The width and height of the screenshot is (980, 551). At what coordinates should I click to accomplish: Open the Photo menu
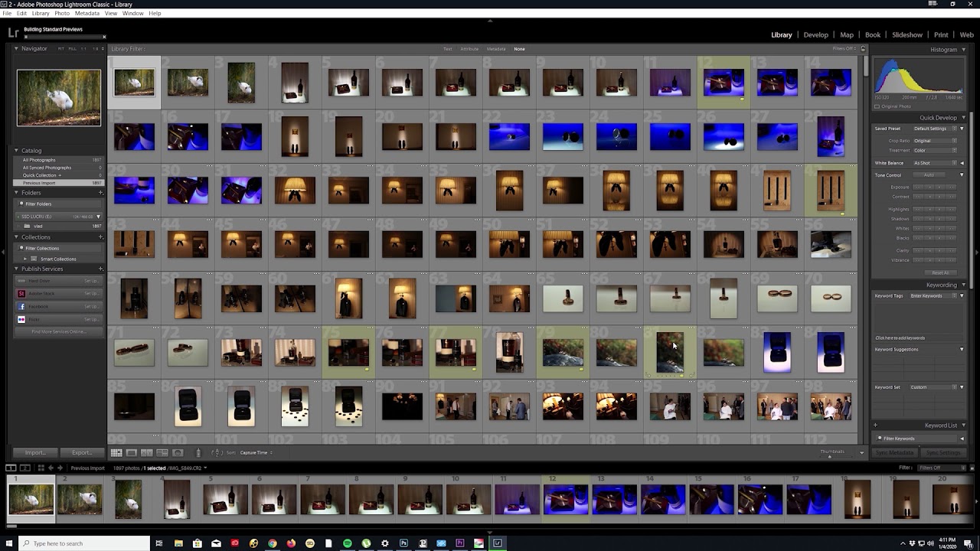pos(62,13)
